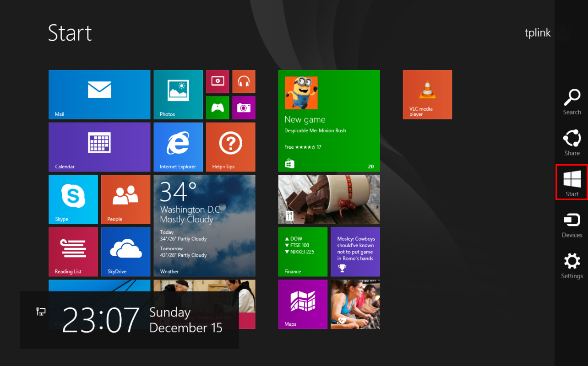588x366 pixels.
Task: Open the SkyDrive tile
Action: pyautogui.click(x=125, y=252)
